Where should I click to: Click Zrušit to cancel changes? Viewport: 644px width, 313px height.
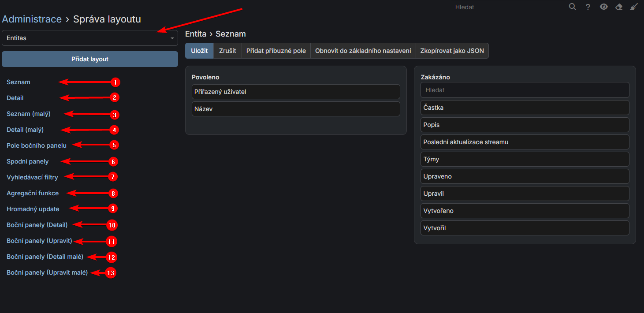(227, 51)
